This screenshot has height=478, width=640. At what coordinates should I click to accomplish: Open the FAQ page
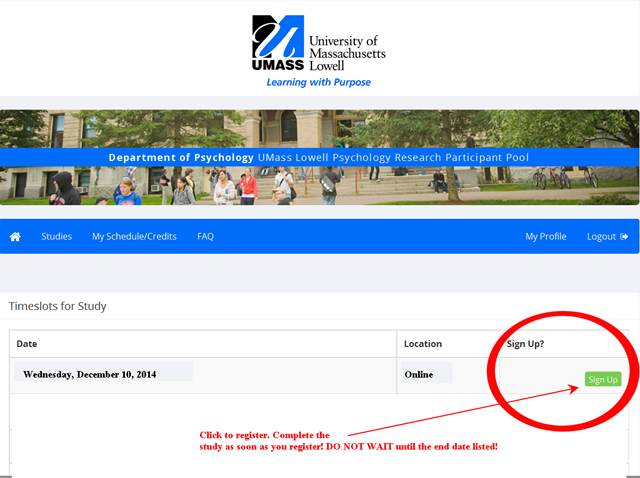205,237
